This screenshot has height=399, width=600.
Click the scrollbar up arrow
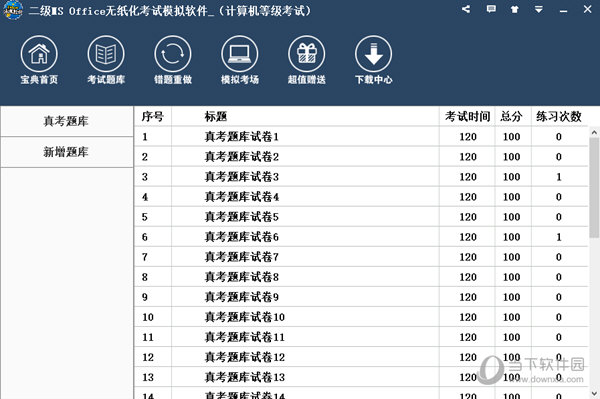pos(594,132)
